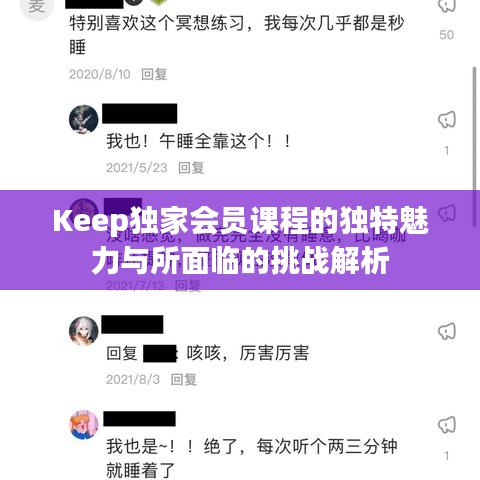
Task: Open username above '午睡全靠这个' comment
Action: coord(139,114)
